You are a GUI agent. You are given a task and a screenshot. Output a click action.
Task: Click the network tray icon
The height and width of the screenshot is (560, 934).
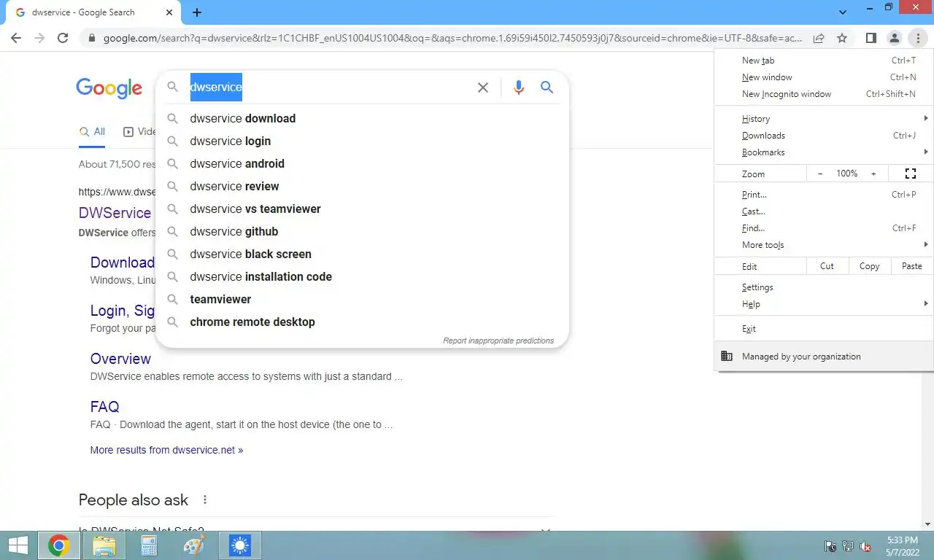(848, 546)
